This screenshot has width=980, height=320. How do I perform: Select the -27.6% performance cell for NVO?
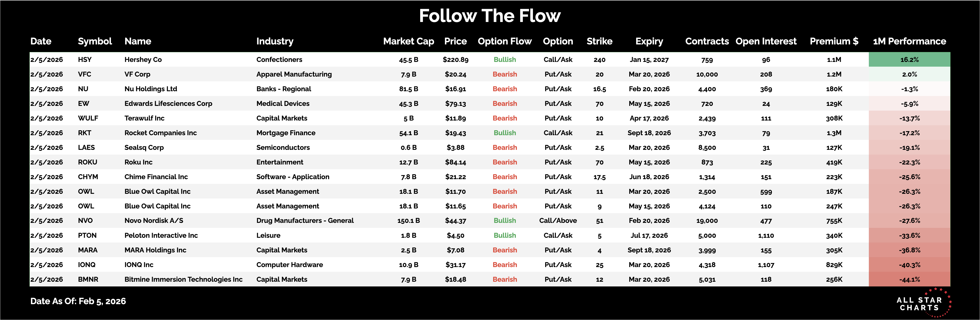[x=909, y=221]
